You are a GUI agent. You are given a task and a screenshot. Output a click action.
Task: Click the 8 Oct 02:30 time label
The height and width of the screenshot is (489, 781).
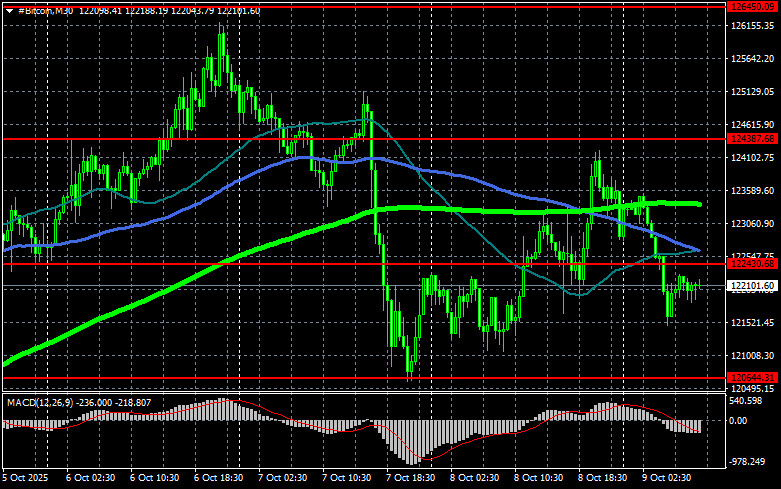(x=475, y=478)
